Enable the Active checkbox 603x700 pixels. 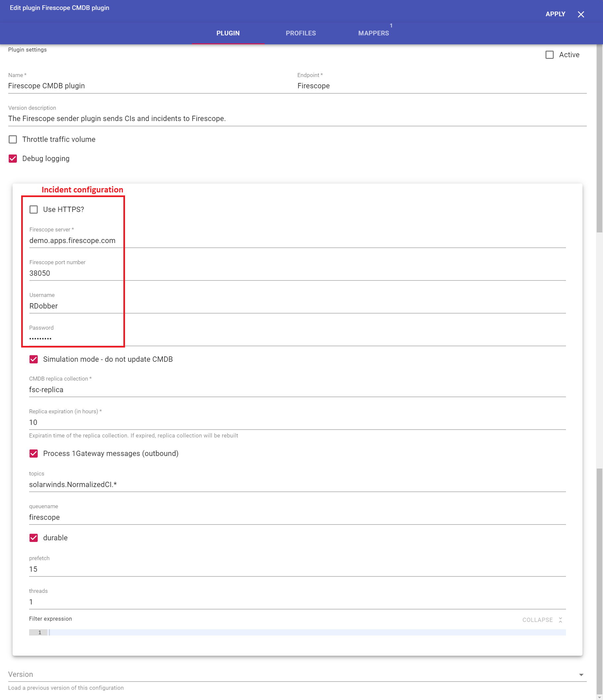coord(549,55)
